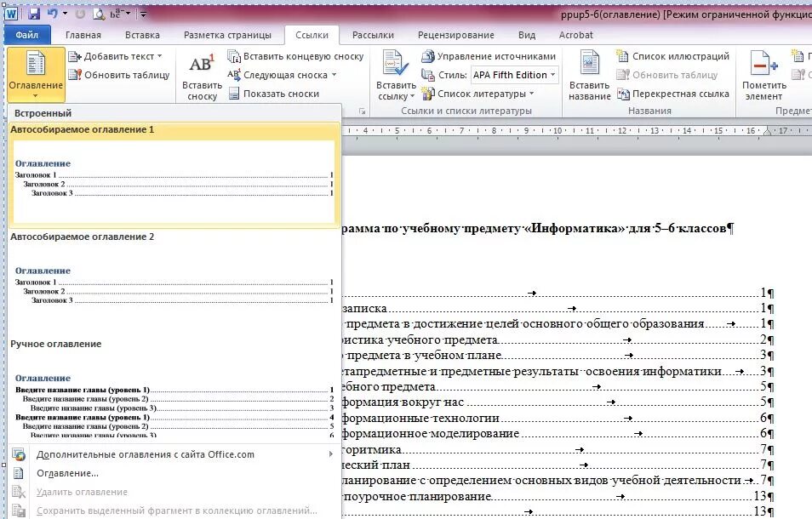812x519 pixels.
Task: Choose Автособираемое оглавление 2 preview
Action: pos(174,282)
